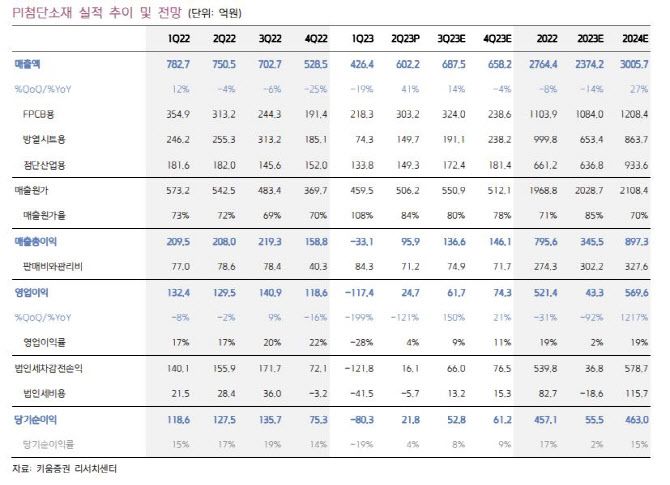The height and width of the screenshot is (485, 670).
Task: Click the 자료: 키움증권 리서치센터 source note
Action: click(x=62, y=468)
